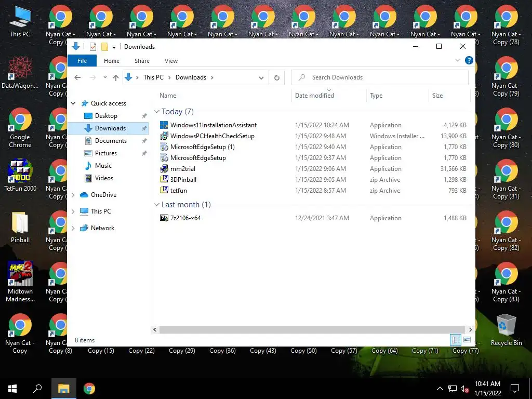Select Desktop in Quick access
Viewport: 532px width, 399px height.
106,116
